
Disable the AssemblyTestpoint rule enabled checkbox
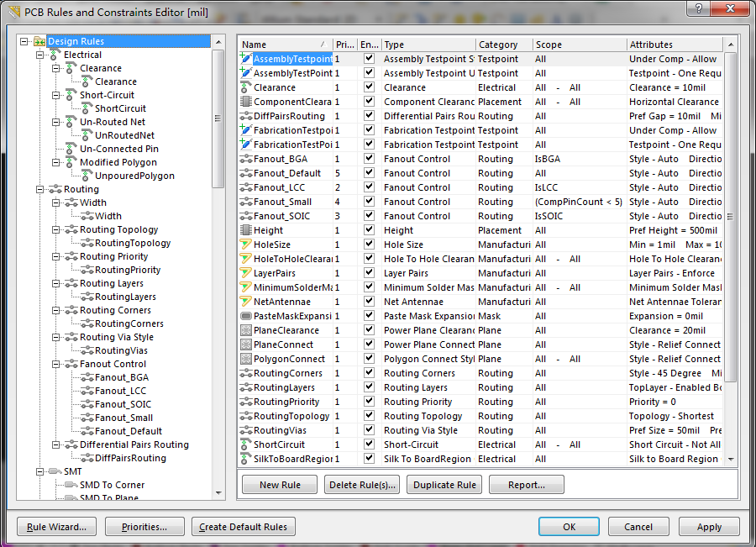[x=369, y=59]
